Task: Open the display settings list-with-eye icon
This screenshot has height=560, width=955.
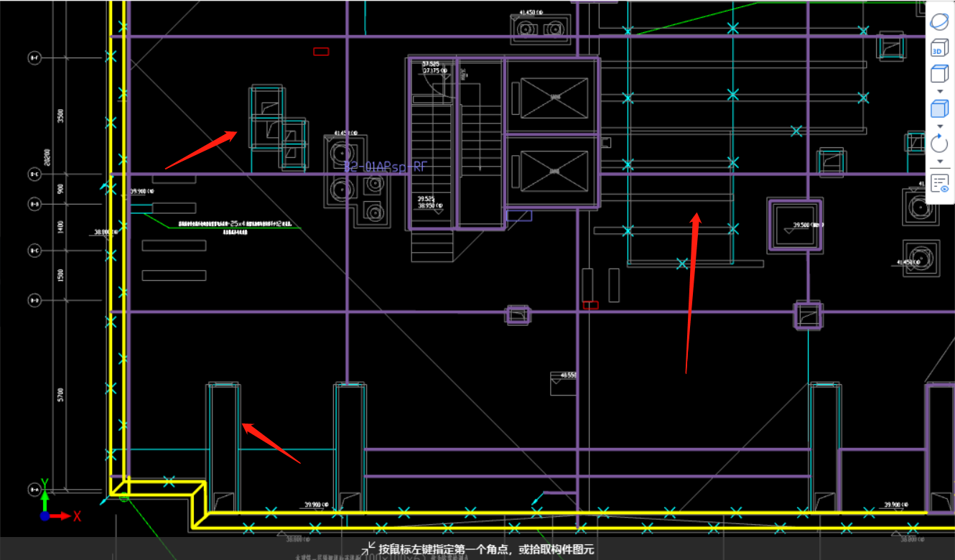Action: 940,183
